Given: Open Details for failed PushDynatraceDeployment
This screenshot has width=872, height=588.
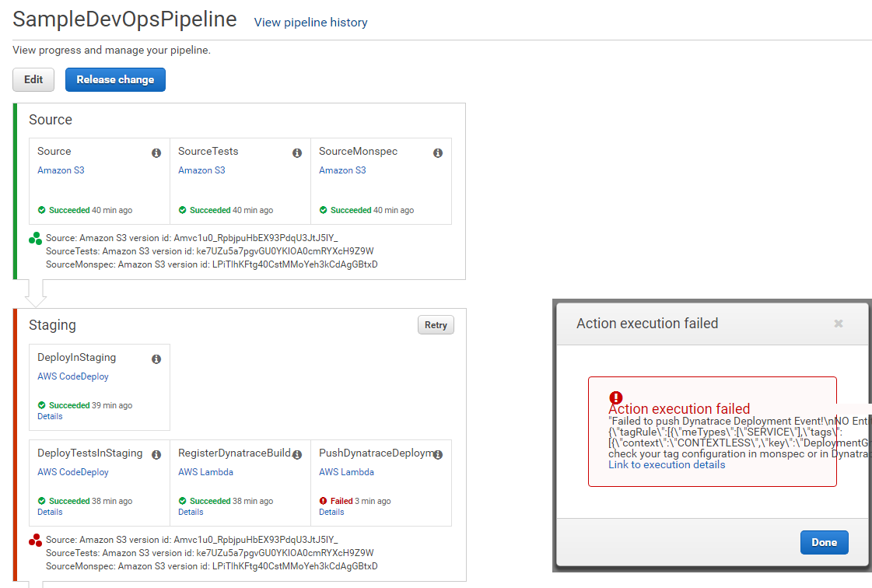Looking at the screenshot, I should (331, 512).
